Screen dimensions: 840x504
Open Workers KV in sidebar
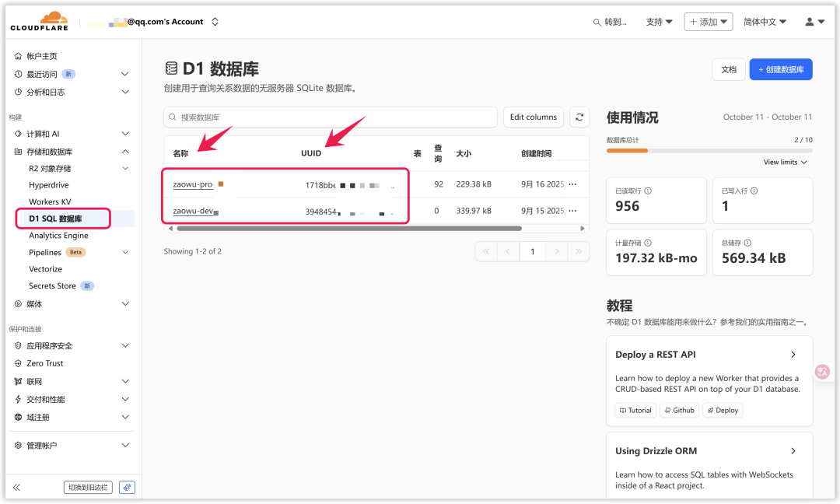pos(50,202)
